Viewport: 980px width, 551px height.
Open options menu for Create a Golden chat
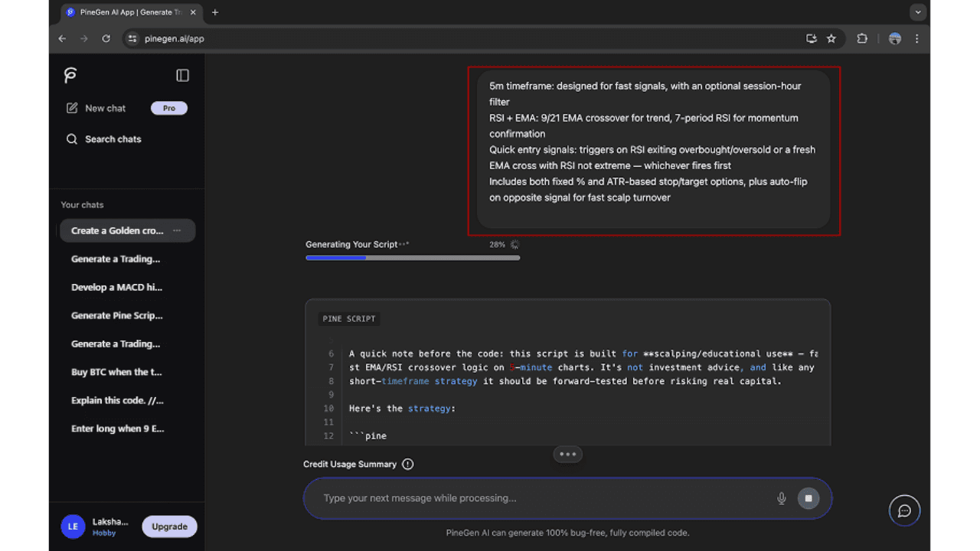pos(177,230)
